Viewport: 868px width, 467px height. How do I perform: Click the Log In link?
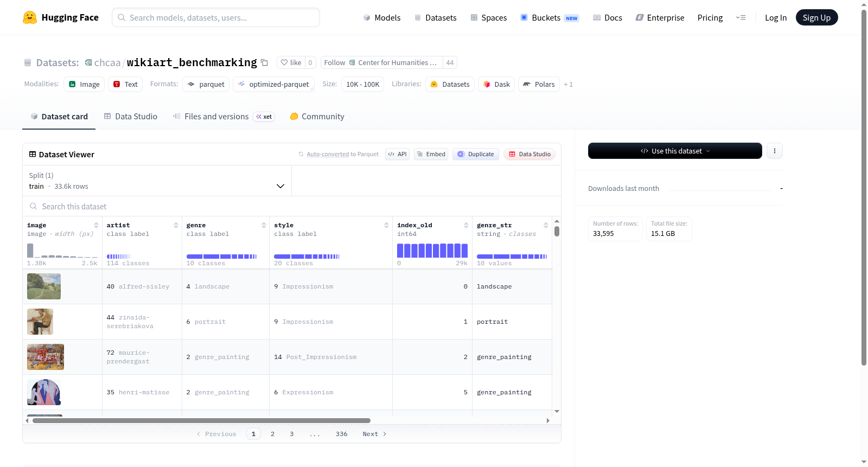click(775, 17)
